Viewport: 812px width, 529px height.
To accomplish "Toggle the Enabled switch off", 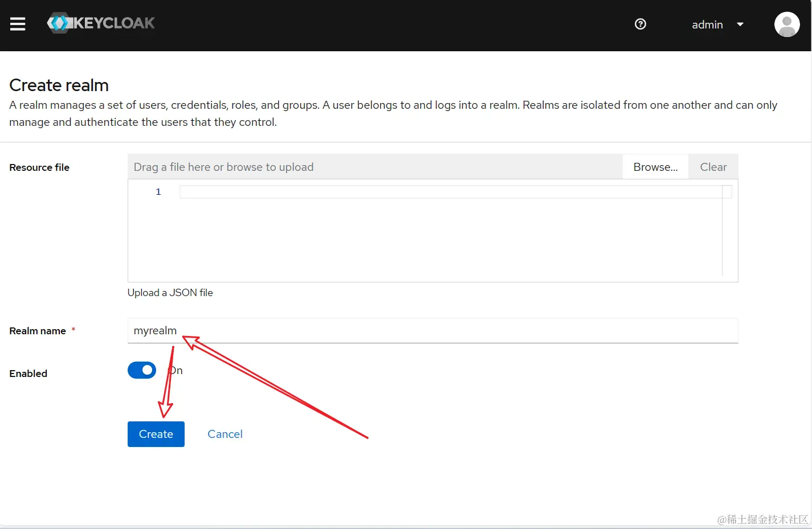I will click(142, 370).
